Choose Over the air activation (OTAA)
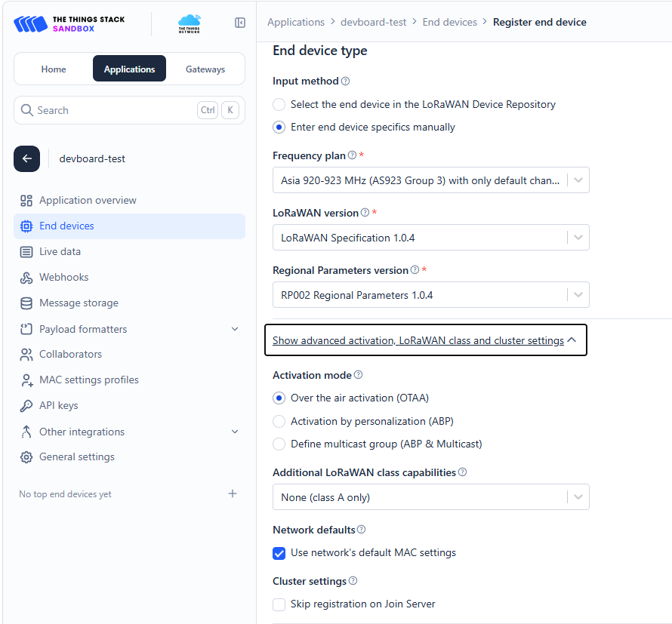672x624 pixels. point(279,398)
